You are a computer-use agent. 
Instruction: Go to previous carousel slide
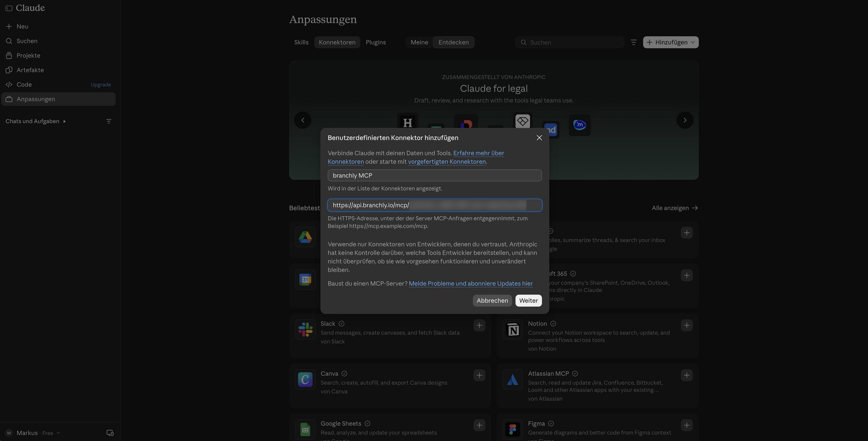(303, 120)
